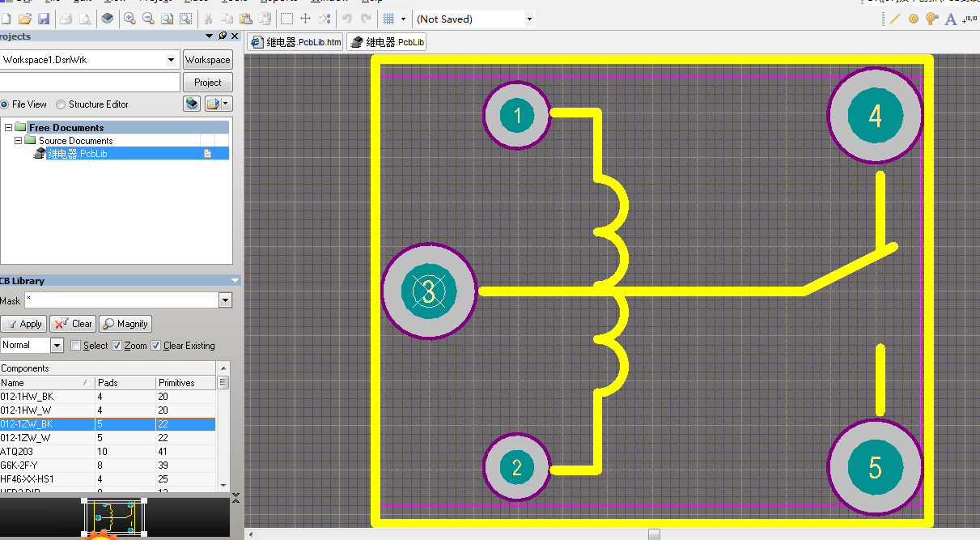Image resolution: width=980 pixels, height=540 pixels.
Task: Click the Open file folder icon
Action: coord(25,18)
